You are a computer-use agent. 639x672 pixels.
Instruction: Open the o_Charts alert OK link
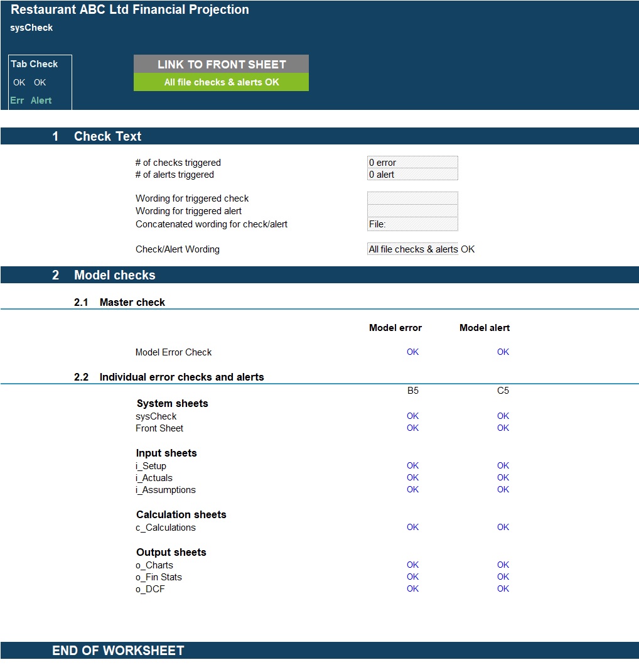(x=503, y=565)
